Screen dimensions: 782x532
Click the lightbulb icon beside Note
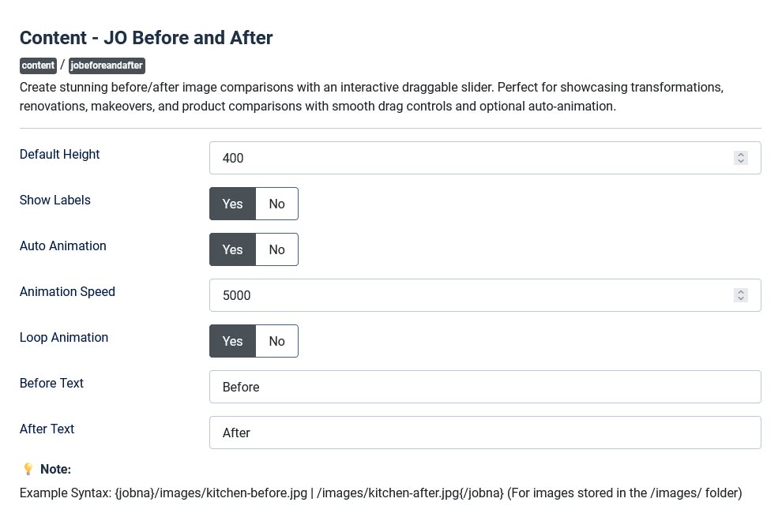point(28,469)
